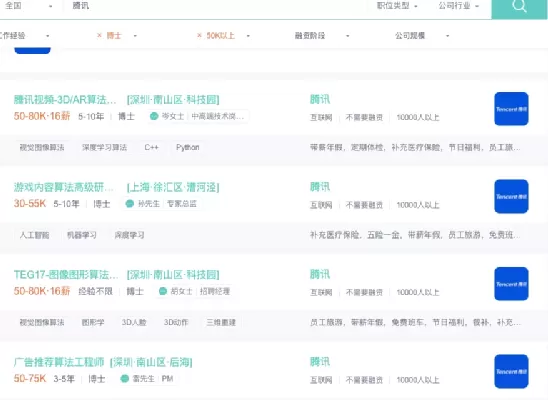Screen dimensions: 548x400
Task: Click the magnifier search icon button
Action: click(519, 6)
